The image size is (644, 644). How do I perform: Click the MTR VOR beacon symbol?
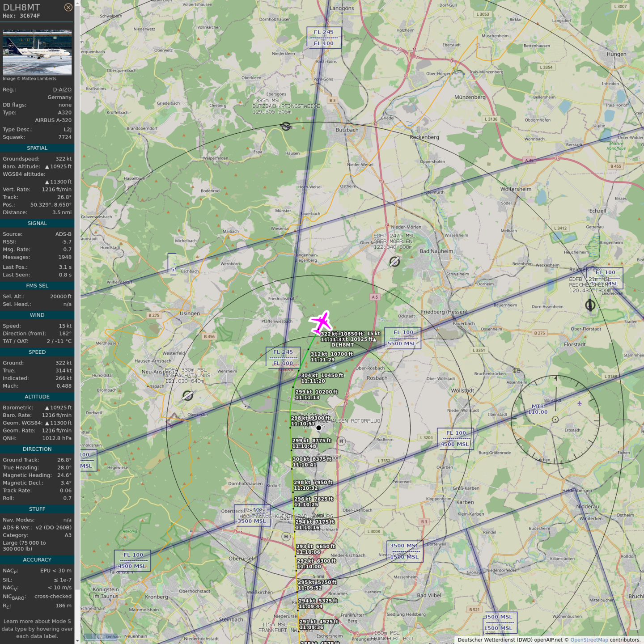[555, 419]
